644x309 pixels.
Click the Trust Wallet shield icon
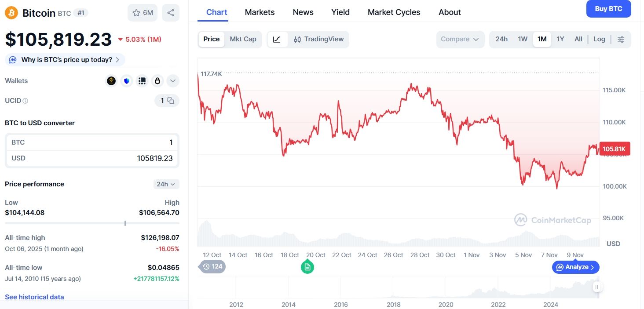pyautogui.click(x=126, y=81)
